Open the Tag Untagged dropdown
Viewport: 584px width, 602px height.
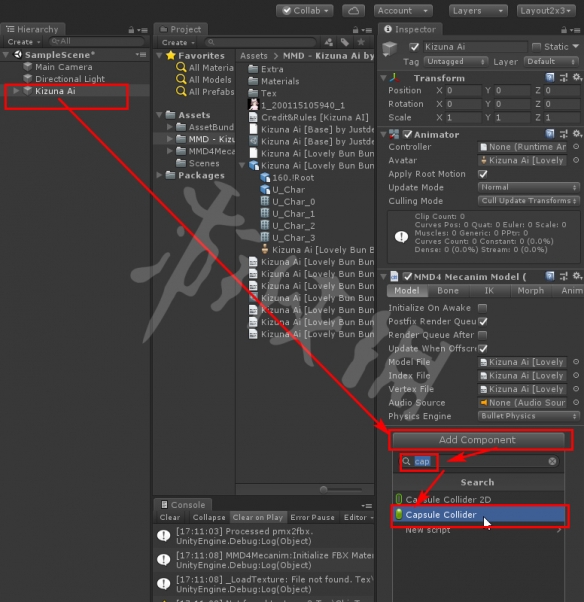tap(456, 61)
